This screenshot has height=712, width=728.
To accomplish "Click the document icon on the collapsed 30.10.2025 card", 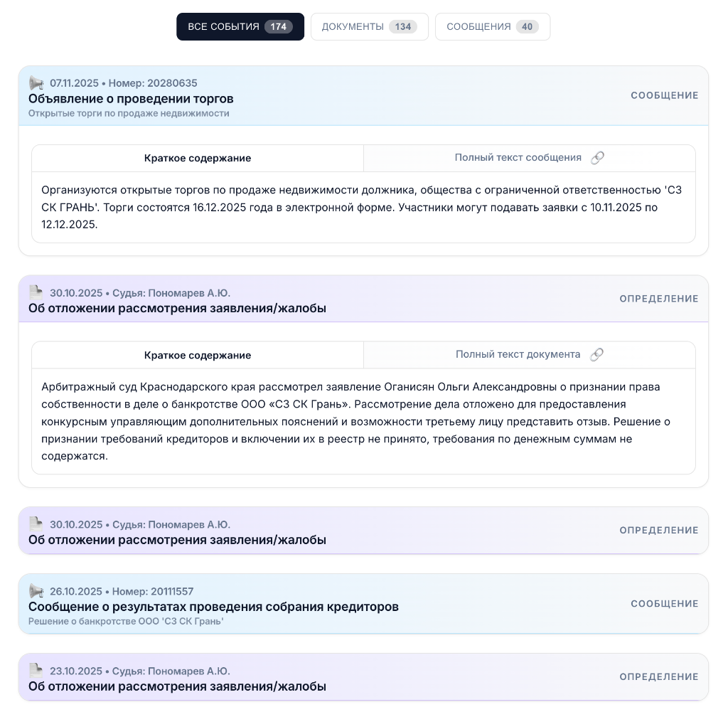I will coord(36,524).
